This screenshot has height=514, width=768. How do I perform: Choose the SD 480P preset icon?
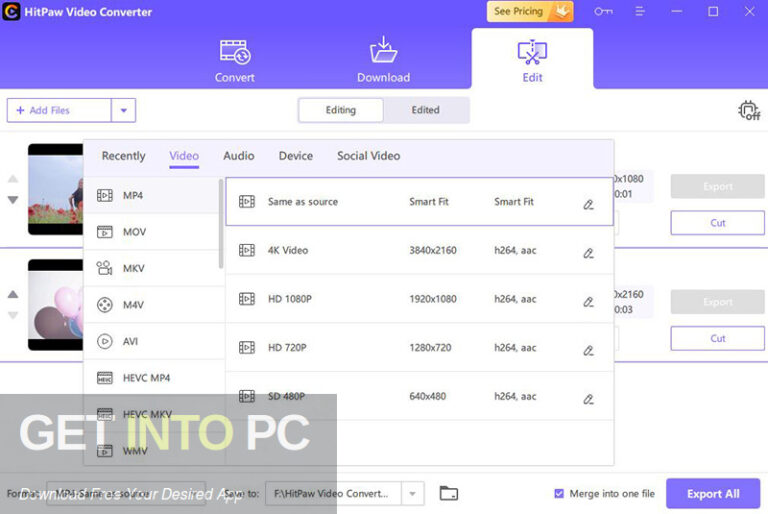click(x=247, y=396)
